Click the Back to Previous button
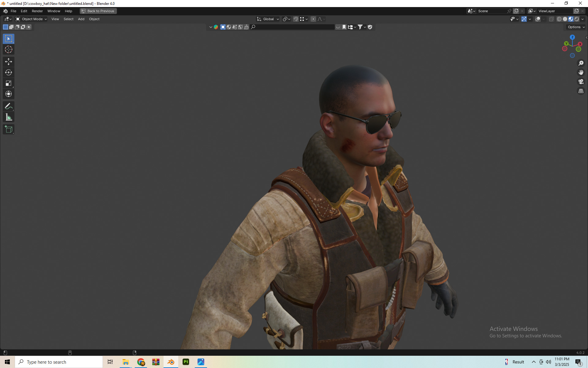The height and width of the screenshot is (368, 588). click(98, 11)
